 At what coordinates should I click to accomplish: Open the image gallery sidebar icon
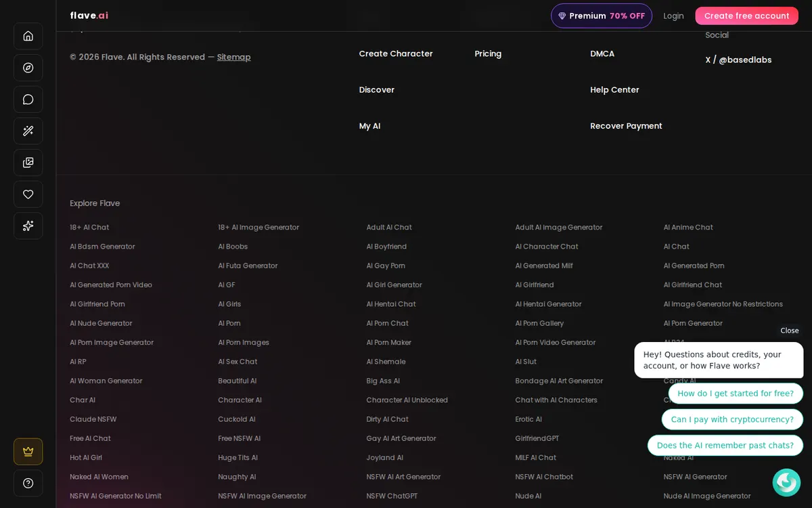(x=28, y=163)
